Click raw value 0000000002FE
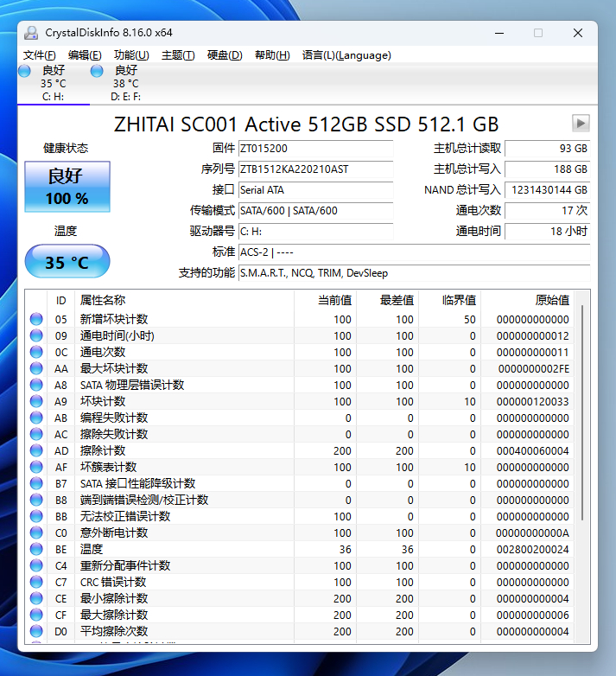 click(534, 368)
